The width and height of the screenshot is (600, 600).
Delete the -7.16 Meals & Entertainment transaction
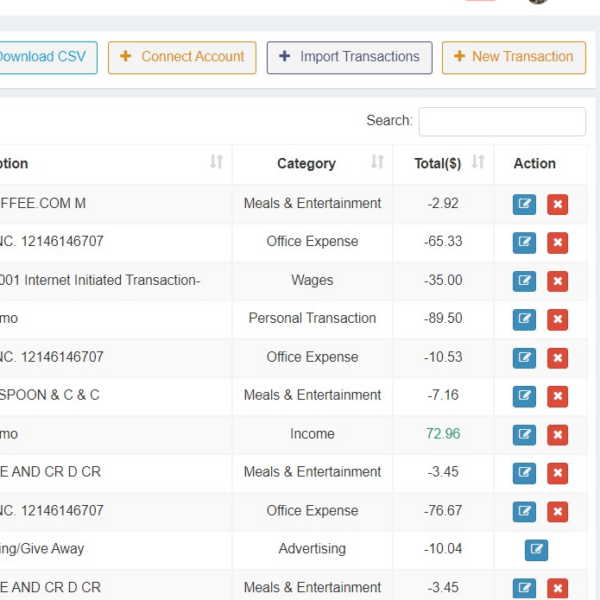[x=558, y=396]
